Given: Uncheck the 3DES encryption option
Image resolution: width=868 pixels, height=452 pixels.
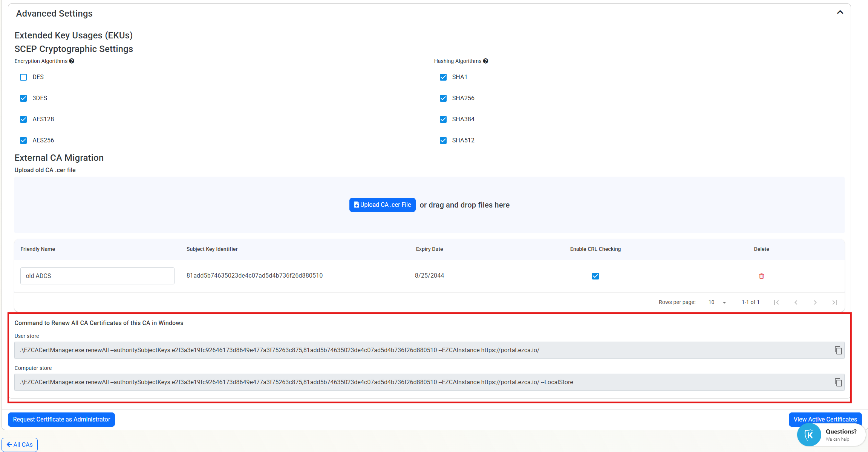Looking at the screenshot, I should tap(23, 98).
